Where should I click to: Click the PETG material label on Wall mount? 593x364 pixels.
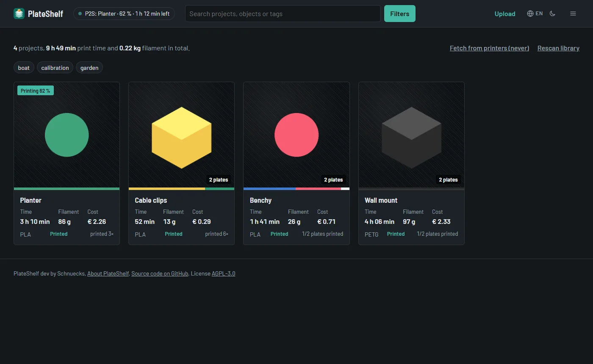(371, 234)
